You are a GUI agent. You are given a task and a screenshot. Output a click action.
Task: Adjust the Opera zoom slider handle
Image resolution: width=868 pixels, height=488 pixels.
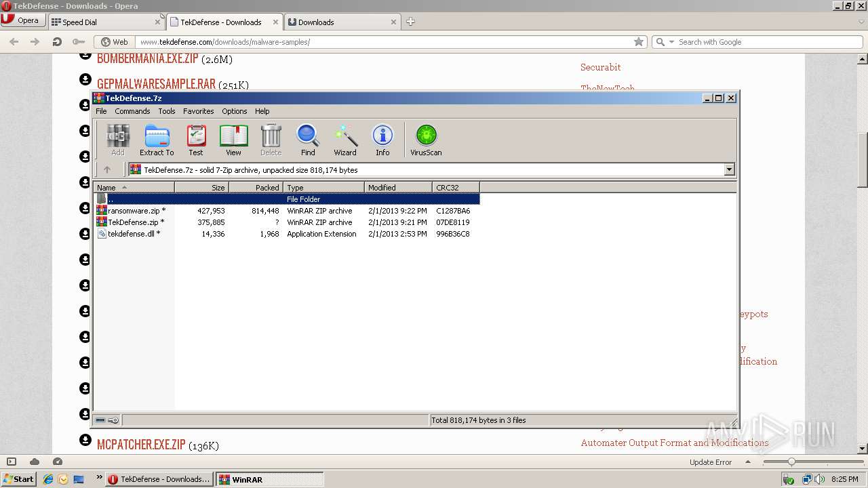tap(791, 462)
